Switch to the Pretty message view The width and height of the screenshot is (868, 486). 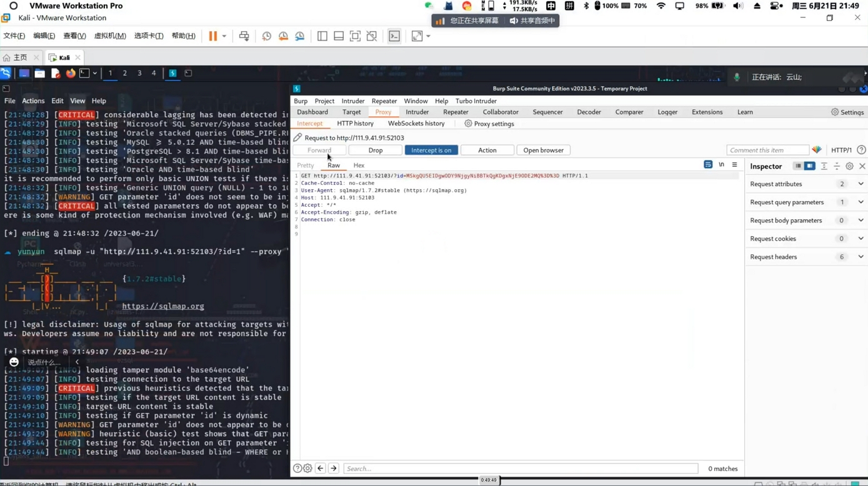click(306, 166)
